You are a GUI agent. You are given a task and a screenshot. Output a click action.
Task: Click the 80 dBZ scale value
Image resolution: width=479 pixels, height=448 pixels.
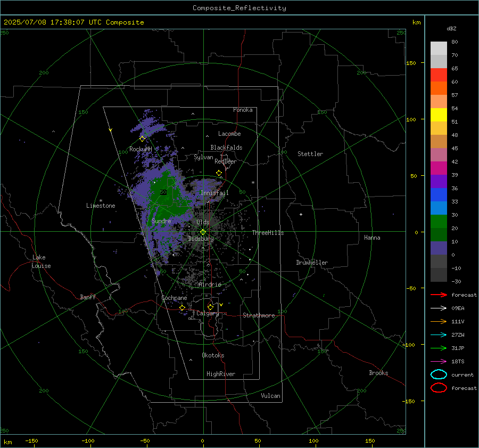[455, 42]
